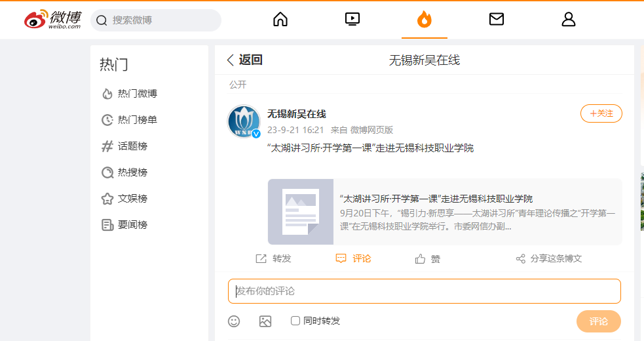
Task: Open the video tab icon
Action: tap(352, 19)
